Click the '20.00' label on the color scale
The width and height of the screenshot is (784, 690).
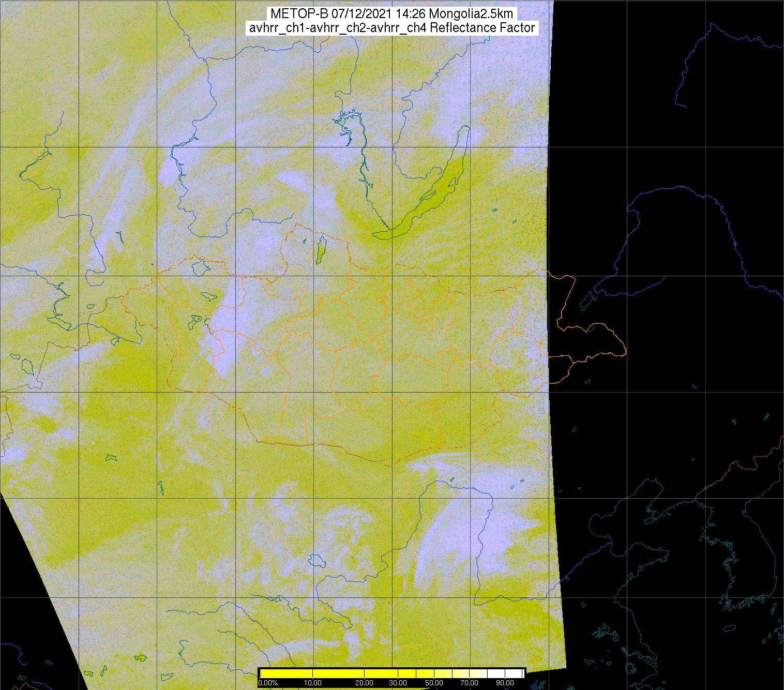(364, 683)
